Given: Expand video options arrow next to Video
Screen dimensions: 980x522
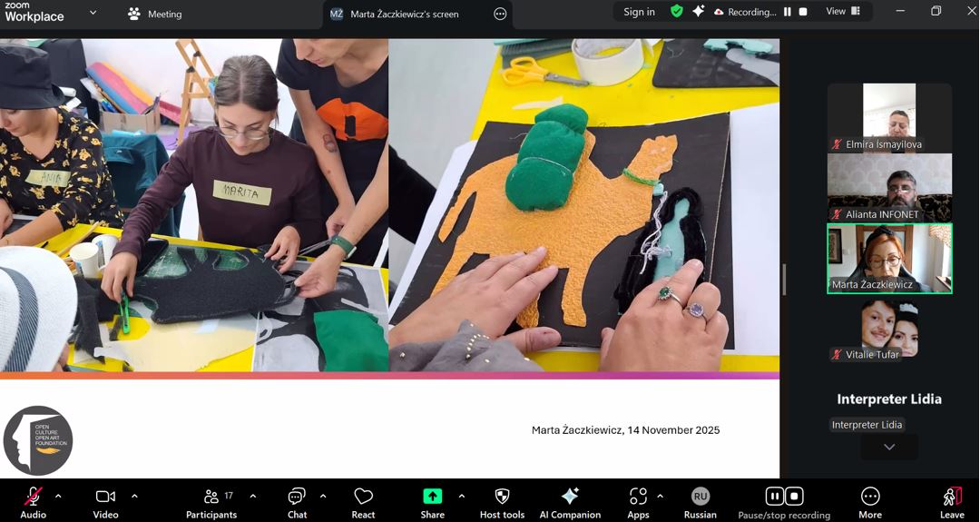Looking at the screenshot, I should pyautogui.click(x=134, y=497).
